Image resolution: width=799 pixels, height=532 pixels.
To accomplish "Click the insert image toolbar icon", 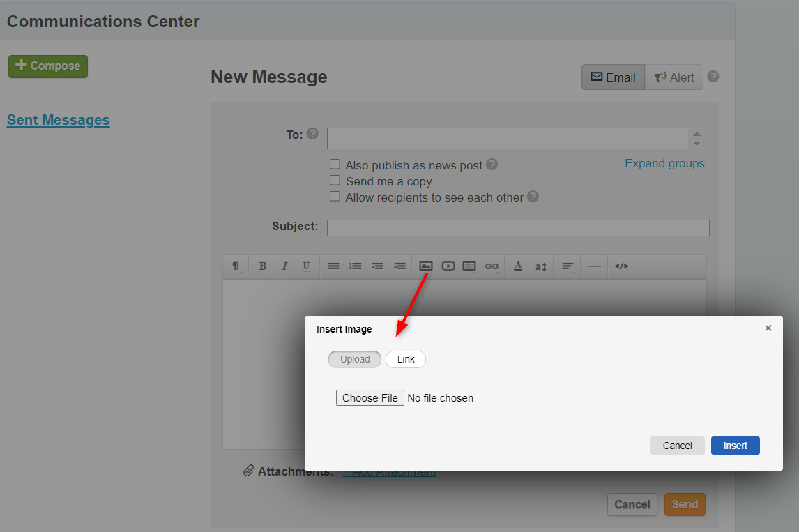I will tap(425, 266).
